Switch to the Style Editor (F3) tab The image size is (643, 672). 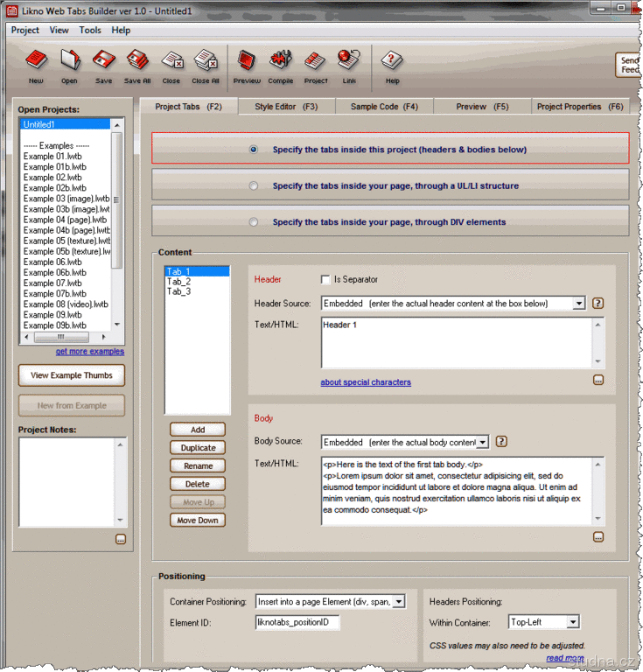[x=286, y=107]
